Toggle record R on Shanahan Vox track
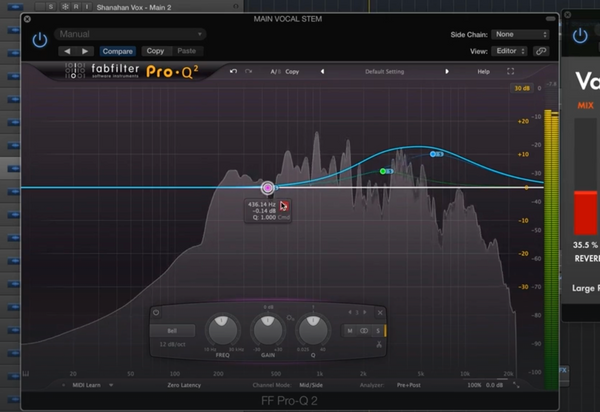Screen dimensions: 600x412 pos(76,7)
